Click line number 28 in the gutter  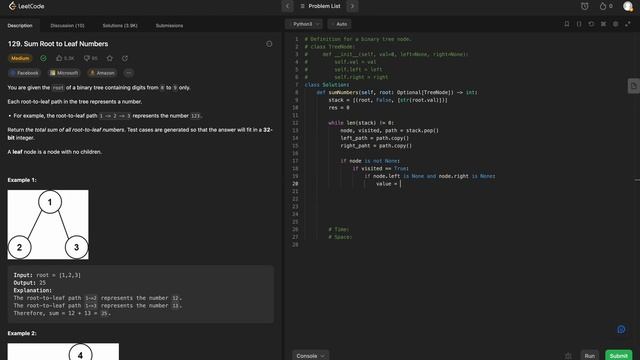tap(296, 244)
